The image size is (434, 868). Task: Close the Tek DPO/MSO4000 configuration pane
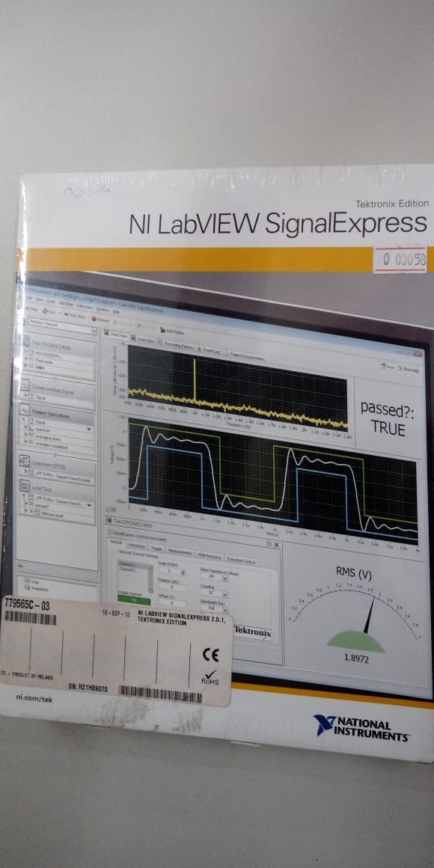pyautogui.click(x=276, y=545)
